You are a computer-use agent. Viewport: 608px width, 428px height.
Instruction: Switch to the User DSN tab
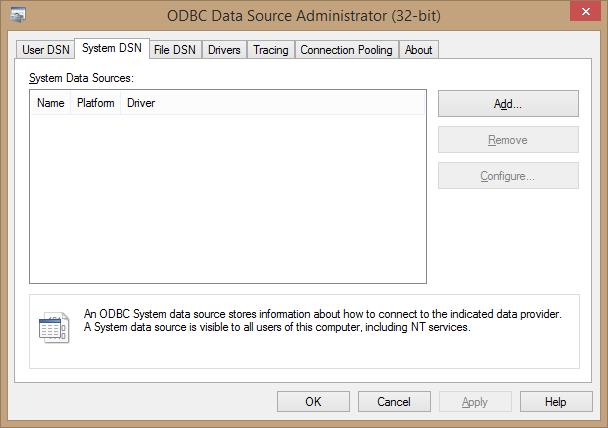click(46, 50)
